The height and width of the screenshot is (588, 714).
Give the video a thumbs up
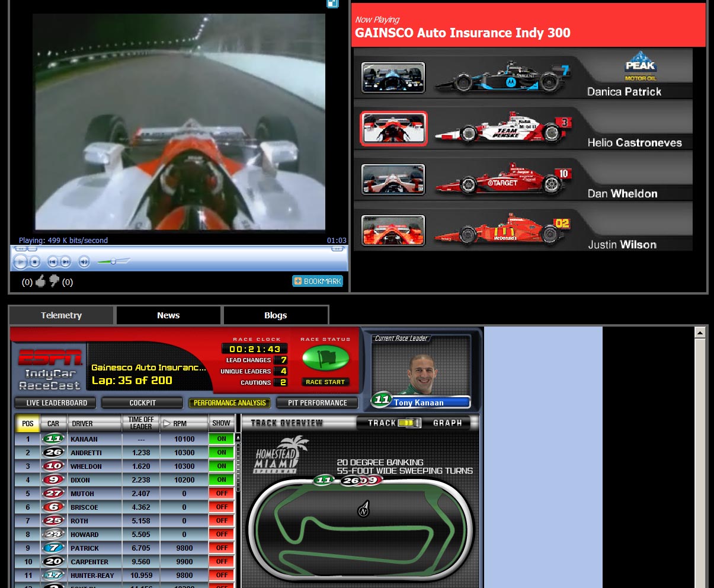click(x=40, y=282)
